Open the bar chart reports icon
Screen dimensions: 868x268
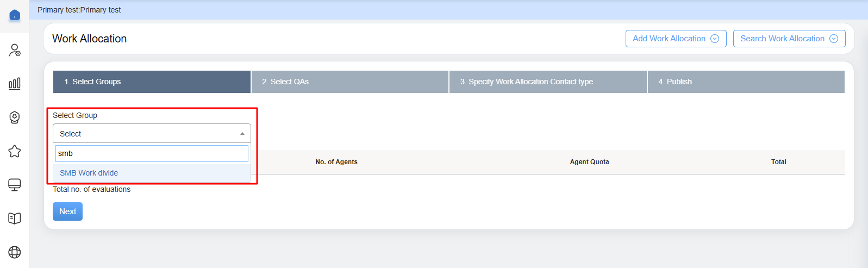15,84
